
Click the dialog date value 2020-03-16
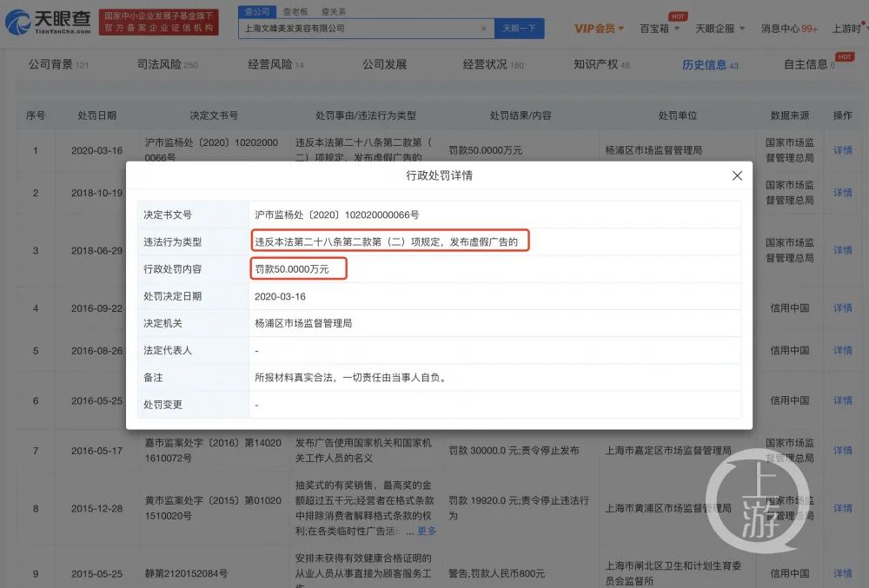tap(280, 296)
